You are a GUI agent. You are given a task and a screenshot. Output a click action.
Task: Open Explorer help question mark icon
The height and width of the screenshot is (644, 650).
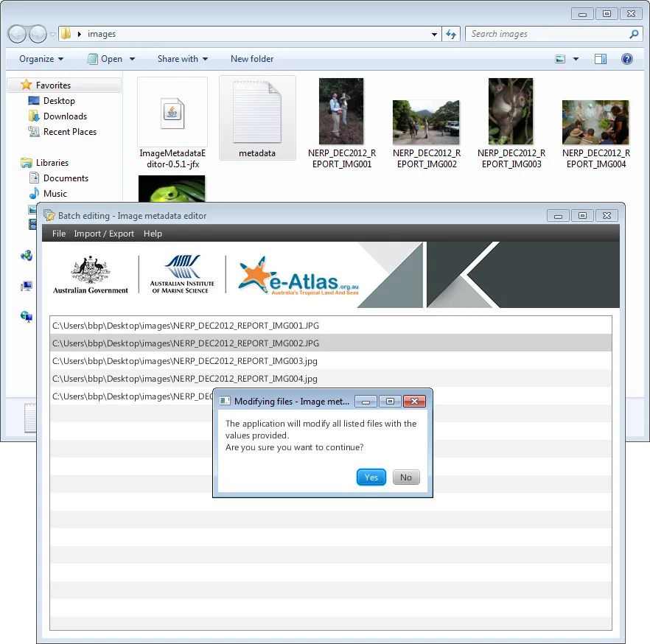626,59
